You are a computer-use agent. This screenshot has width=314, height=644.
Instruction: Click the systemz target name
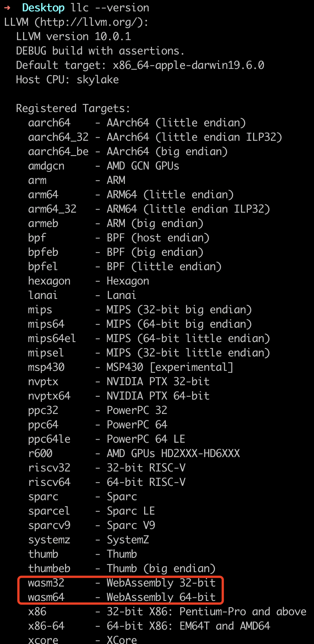click(x=49, y=540)
